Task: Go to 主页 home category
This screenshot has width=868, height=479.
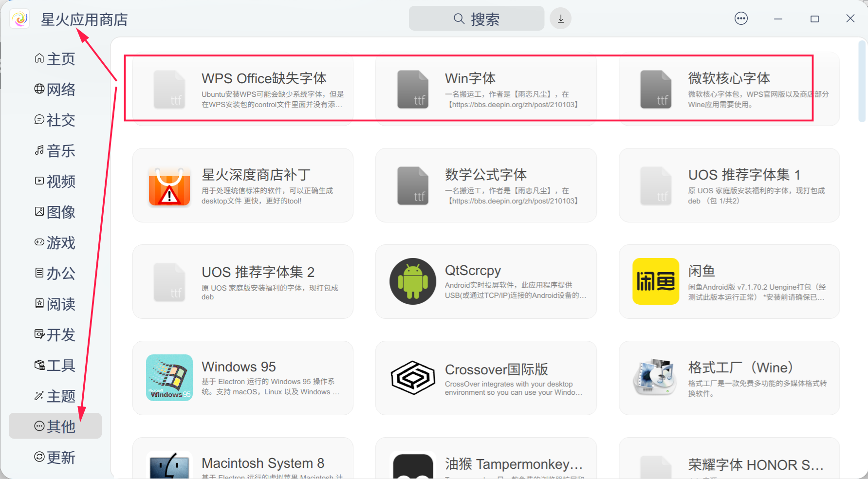Action: (x=55, y=59)
